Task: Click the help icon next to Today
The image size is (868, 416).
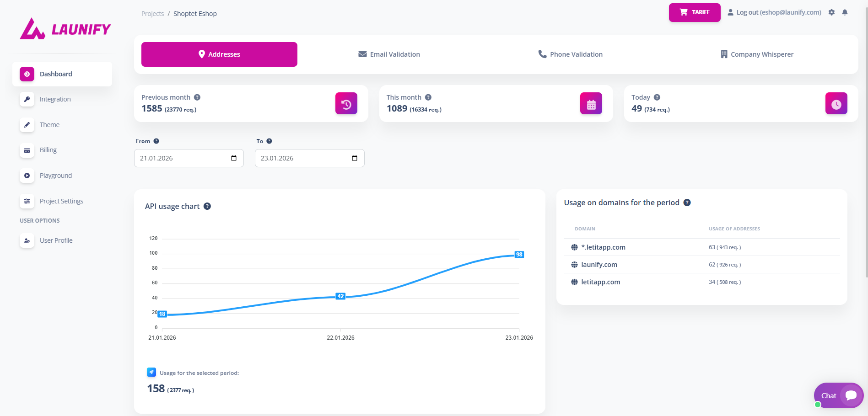Action: [x=657, y=97]
